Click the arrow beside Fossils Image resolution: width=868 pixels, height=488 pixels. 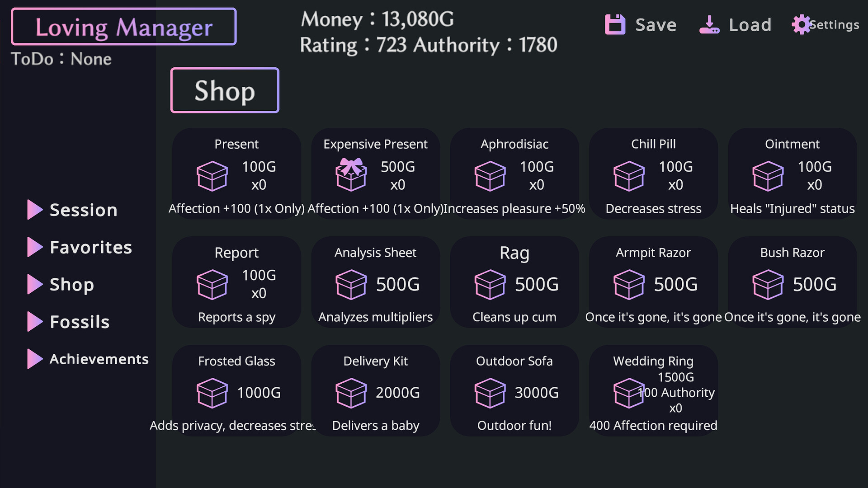tap(34, 322)
